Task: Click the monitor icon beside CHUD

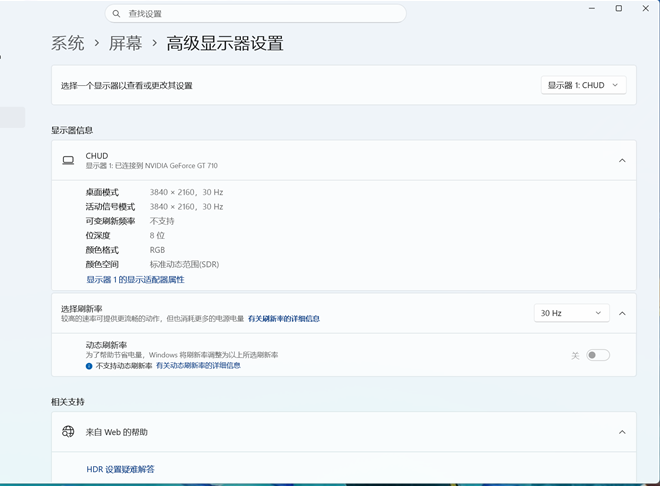Action: coord(68,160)
